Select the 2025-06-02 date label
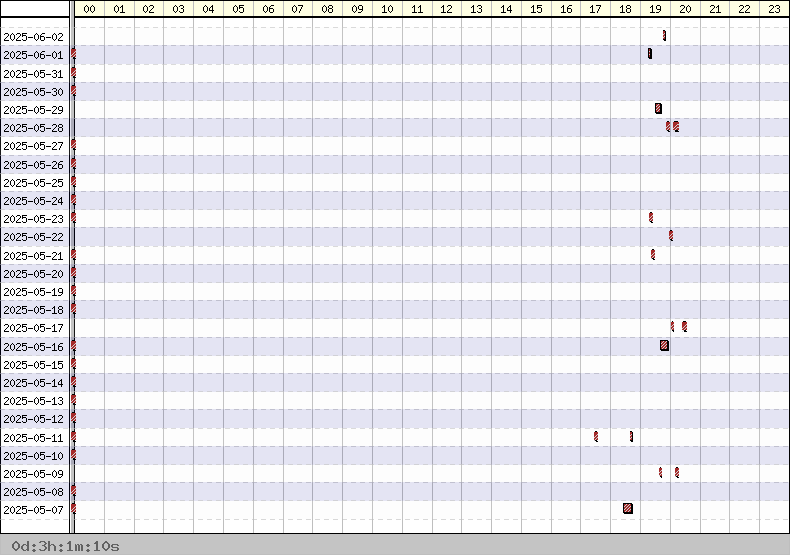Image resolution: width=790 pixels, height=555 pixels. pyautogui.click(x=34, y=37)
